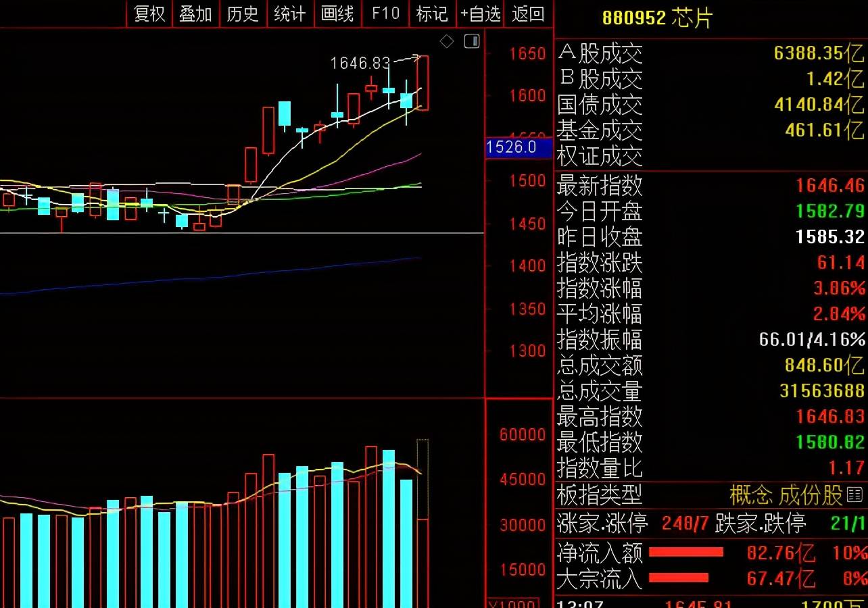This screenshot has height=608, width=868.
Task: Open the 复权 adjustment menu
Action: pos(149,14)
